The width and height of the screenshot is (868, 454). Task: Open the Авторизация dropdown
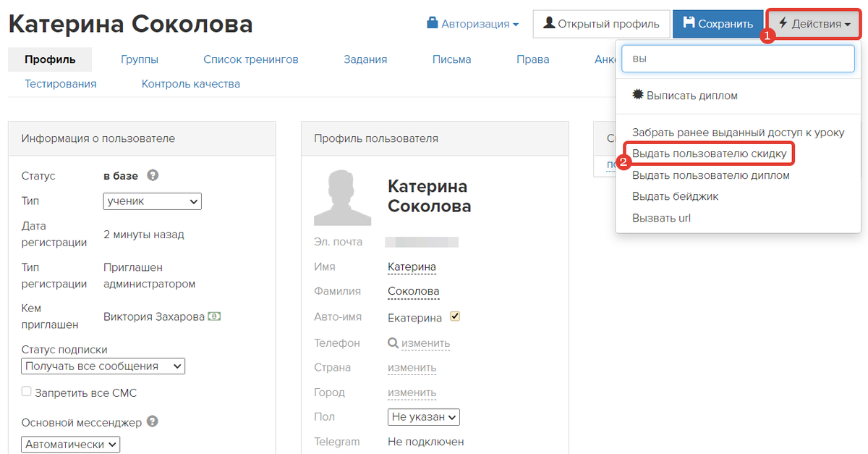pos(473,24)
